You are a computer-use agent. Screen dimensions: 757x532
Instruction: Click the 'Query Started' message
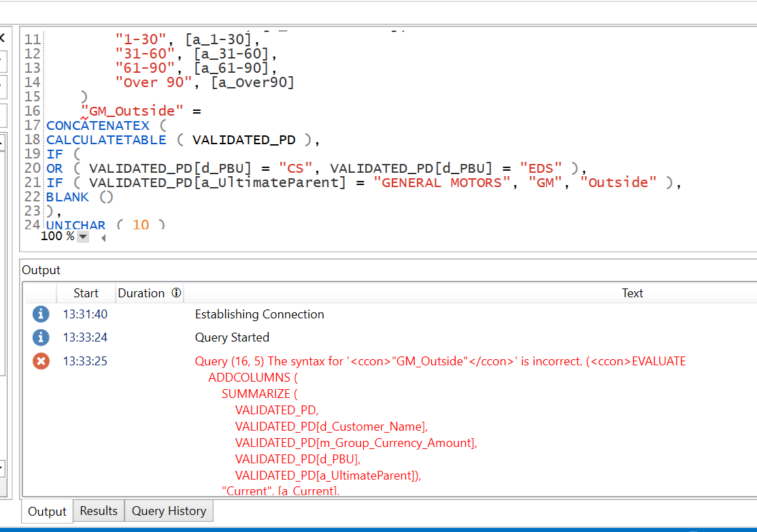232,337
